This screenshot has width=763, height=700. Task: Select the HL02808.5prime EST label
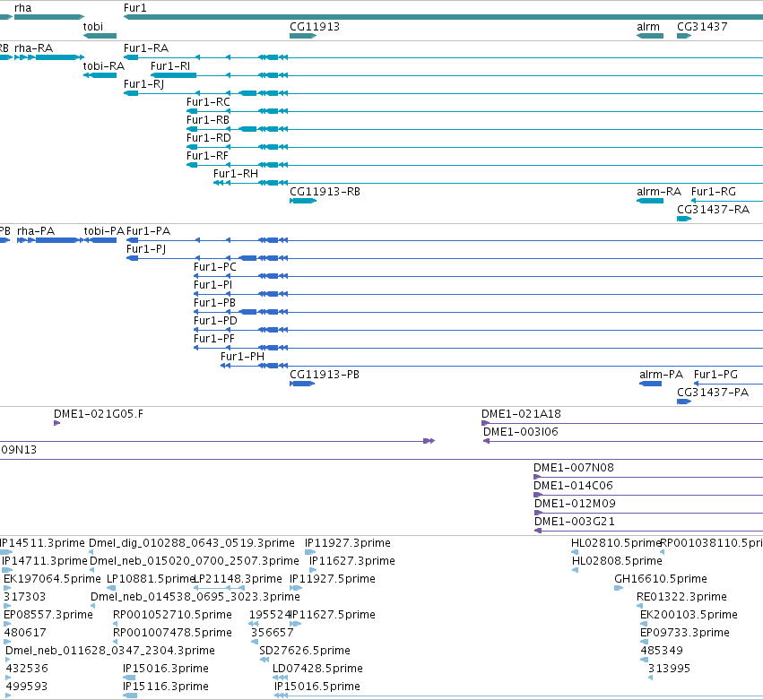(617, 561)
